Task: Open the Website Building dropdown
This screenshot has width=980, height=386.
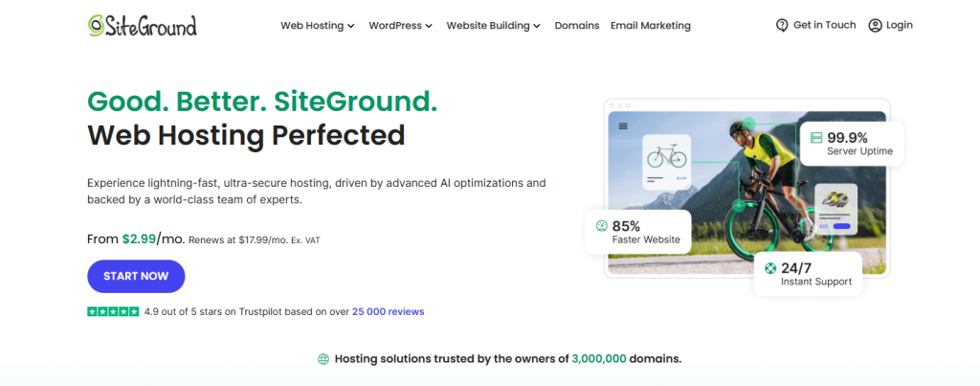Action: [493, 26]
